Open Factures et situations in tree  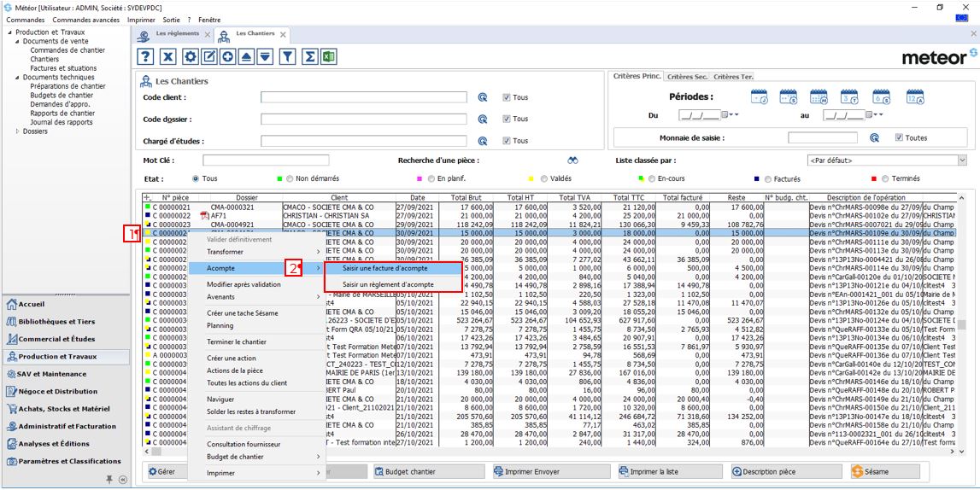(63, 68)
